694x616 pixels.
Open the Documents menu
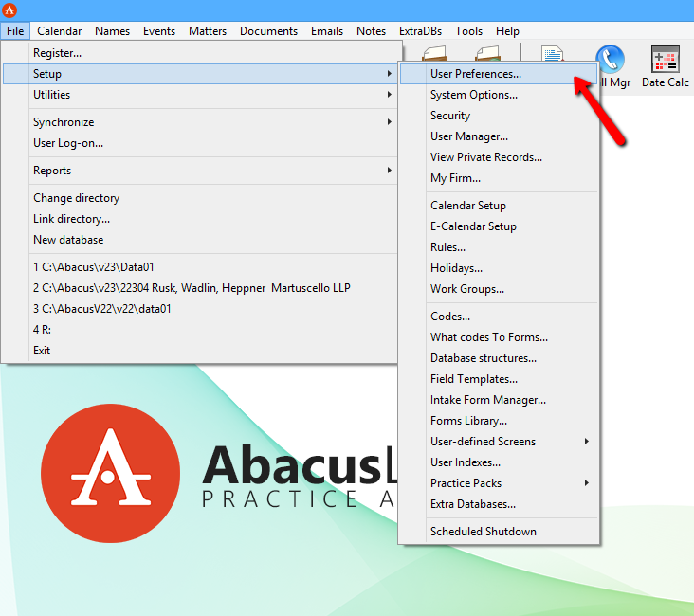[268, 31]
